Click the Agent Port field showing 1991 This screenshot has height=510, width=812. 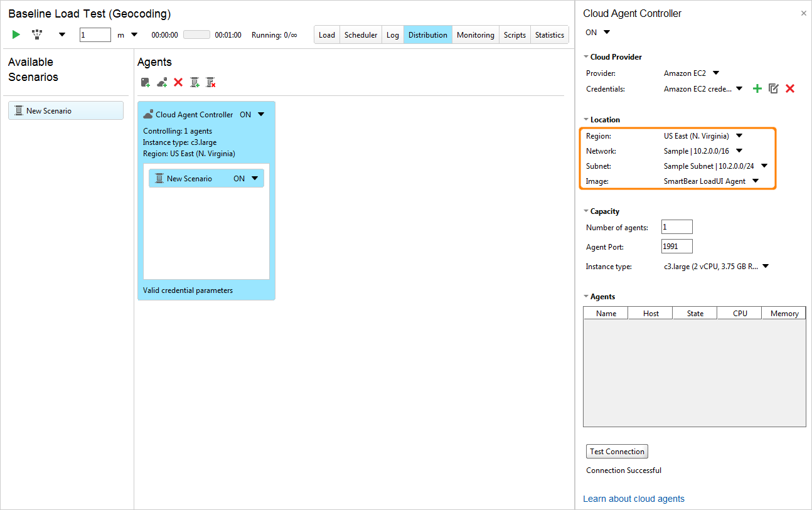coord(676,246)
